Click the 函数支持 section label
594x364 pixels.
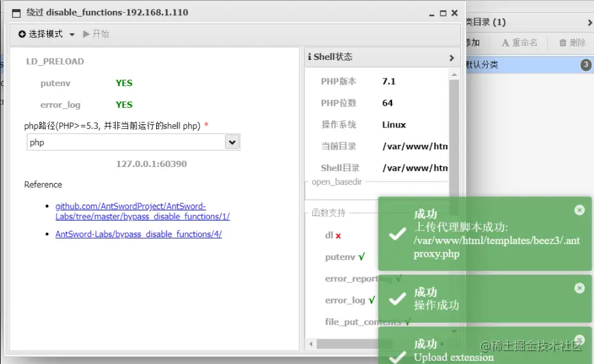click(328, 213)
